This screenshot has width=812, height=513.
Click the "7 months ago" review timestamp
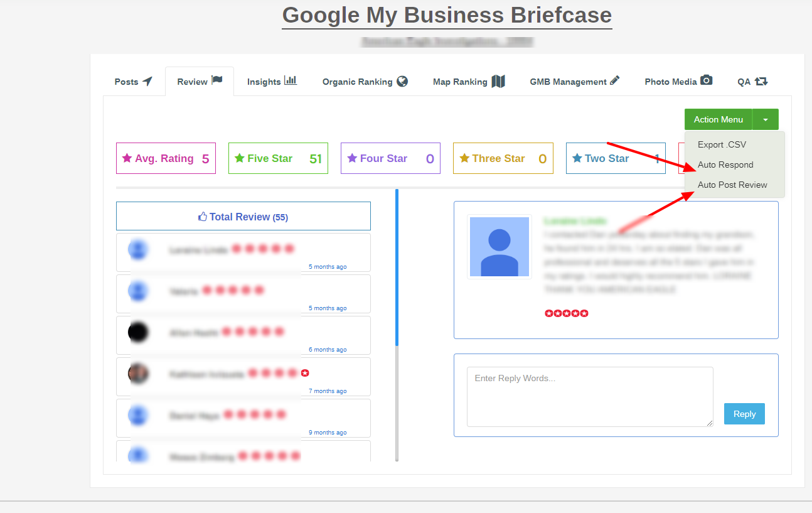pyautogui.click(x=328, y=391)
